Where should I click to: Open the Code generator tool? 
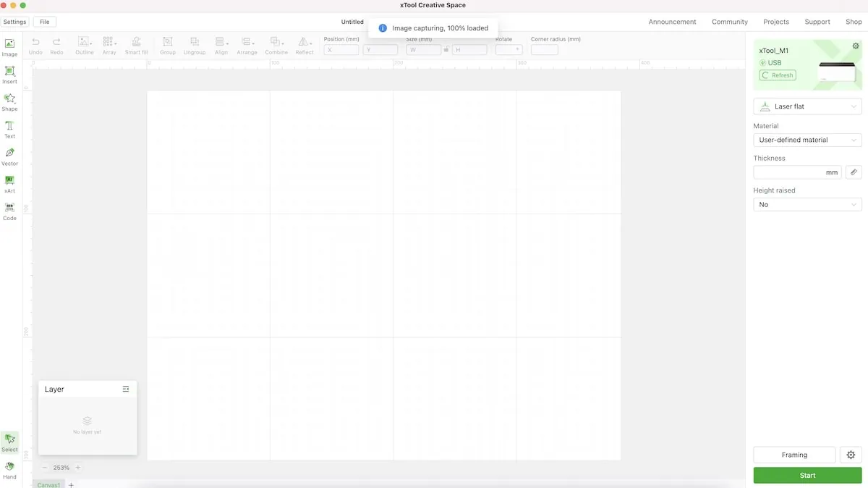(9, 211)
